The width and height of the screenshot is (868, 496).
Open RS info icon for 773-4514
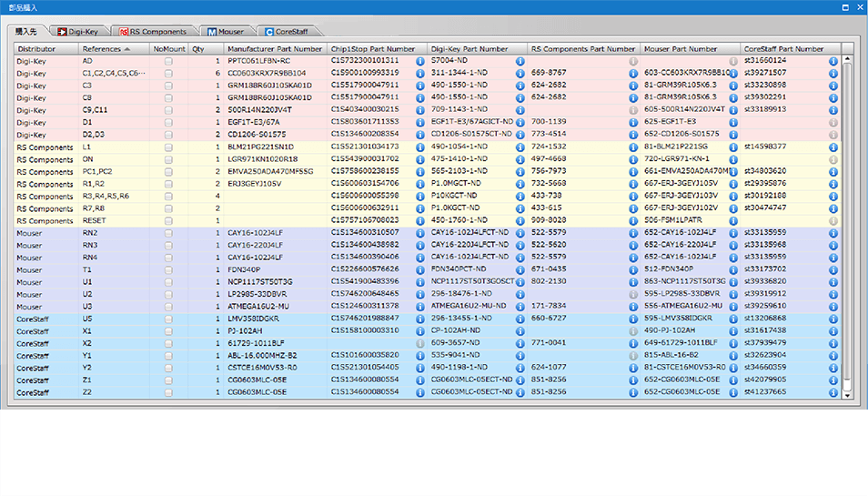(633, 135)
